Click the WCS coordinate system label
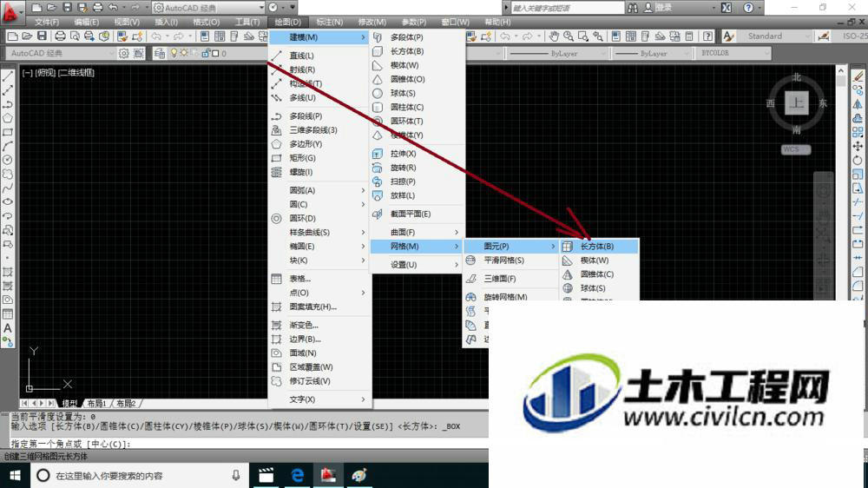The height and width of the screenshot is (488, 868). 796,149
